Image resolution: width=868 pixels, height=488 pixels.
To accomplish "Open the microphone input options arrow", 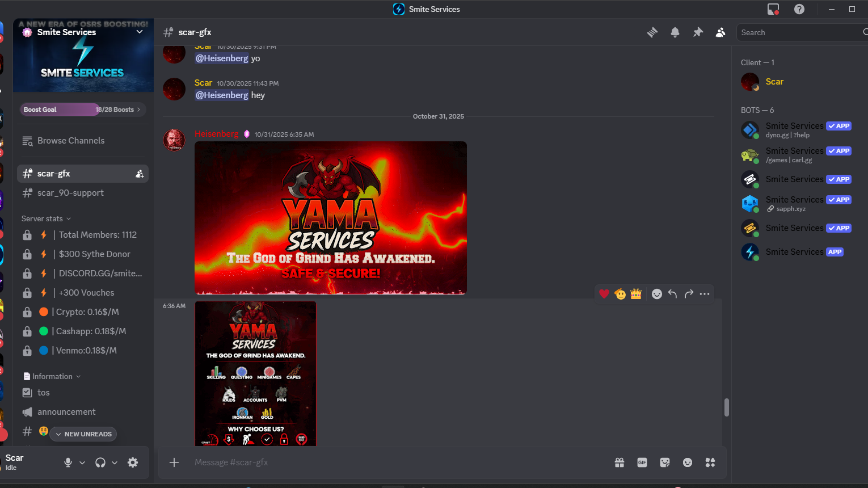I will pos(82,462).
